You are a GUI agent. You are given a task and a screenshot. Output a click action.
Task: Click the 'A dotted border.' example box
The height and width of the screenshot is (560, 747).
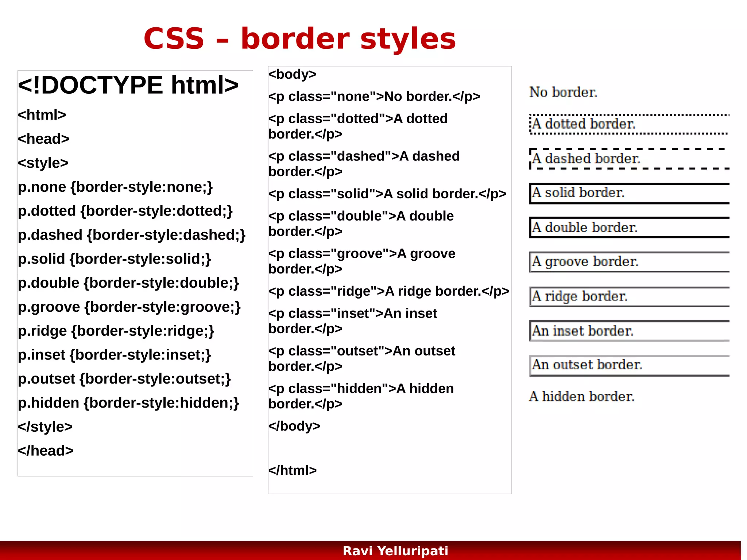pos(629,124)
